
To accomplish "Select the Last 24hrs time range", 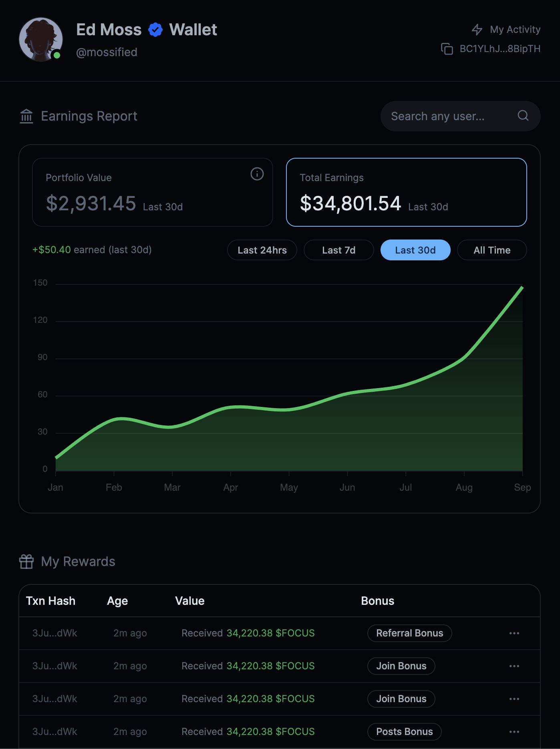I will pyautogui.click(x=262, y=250).
